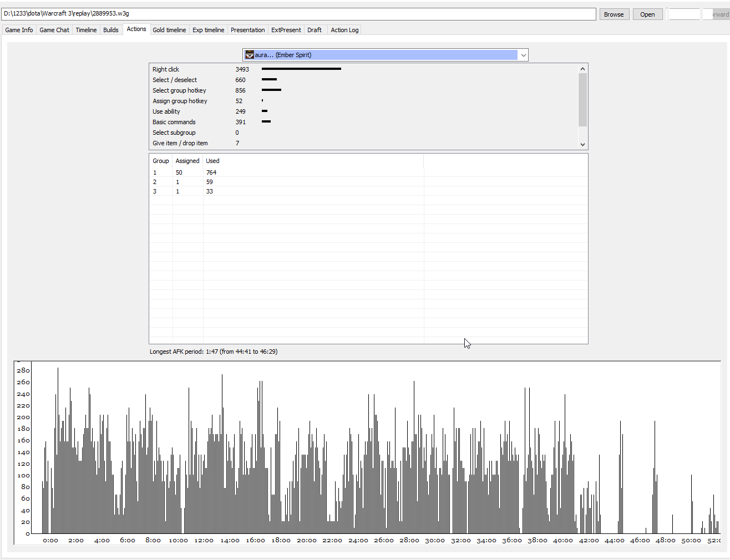
Task: Open the Builds tab
Action: (x=111, y=30)
